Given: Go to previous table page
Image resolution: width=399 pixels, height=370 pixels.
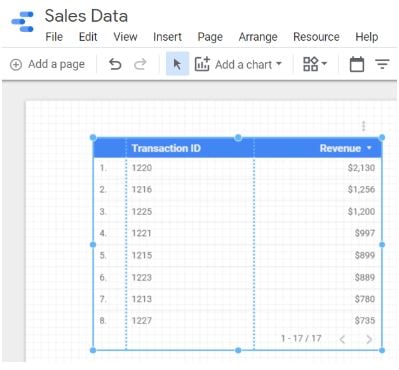Looking at the screenshot, I should tap(342, 339).
